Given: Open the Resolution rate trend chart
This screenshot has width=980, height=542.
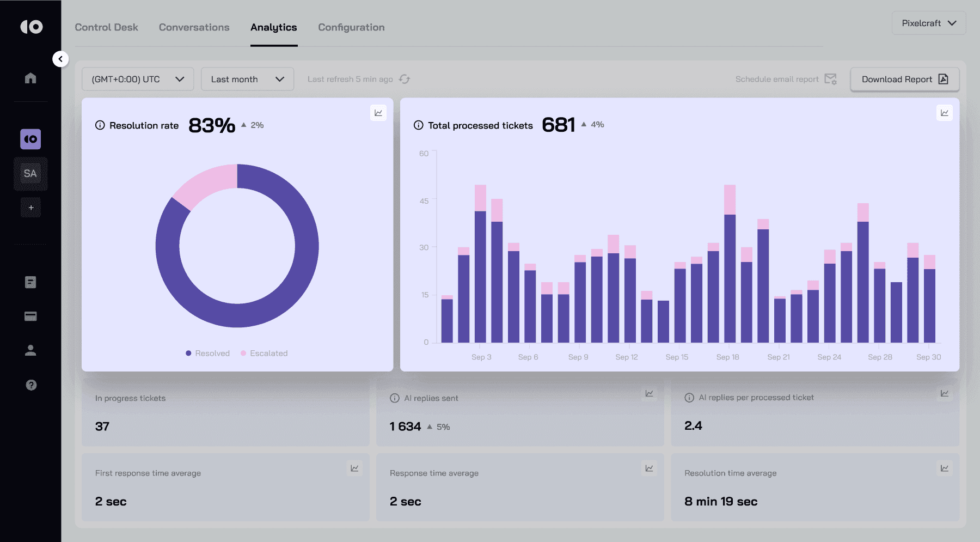Looking at the screenshot, I should pos(378,113).
